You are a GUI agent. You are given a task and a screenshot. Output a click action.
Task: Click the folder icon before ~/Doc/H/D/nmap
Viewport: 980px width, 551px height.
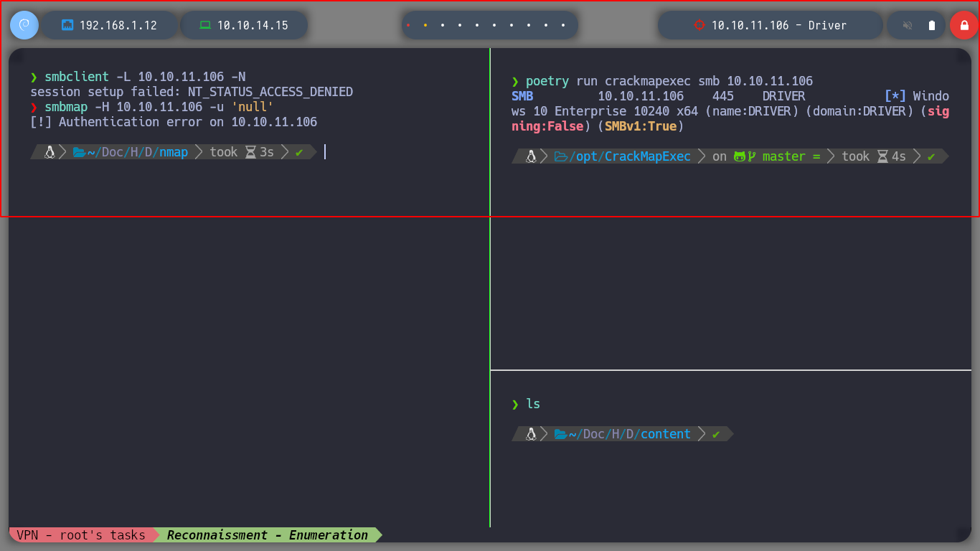pos(79,152)
